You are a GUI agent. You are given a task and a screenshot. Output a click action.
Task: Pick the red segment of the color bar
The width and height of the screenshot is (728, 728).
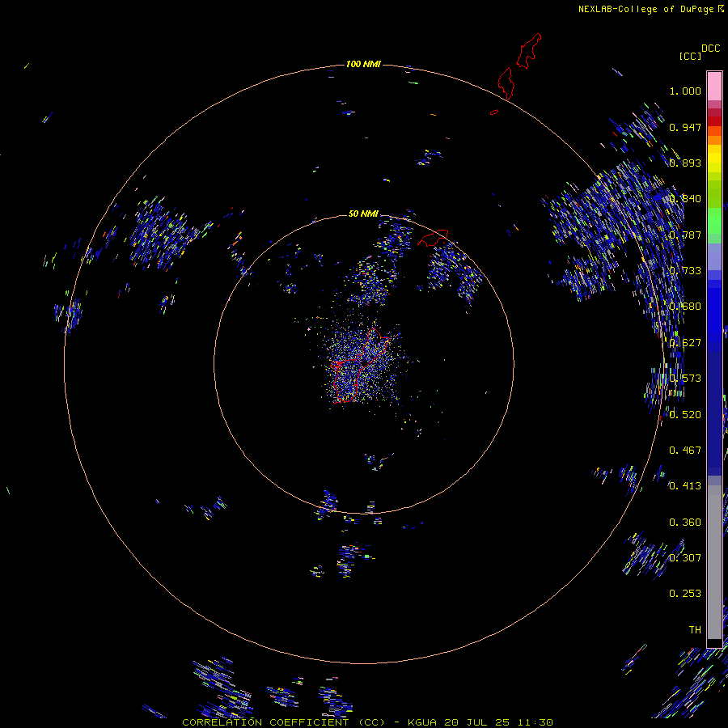pyautogui.click(x=714, y=121)
